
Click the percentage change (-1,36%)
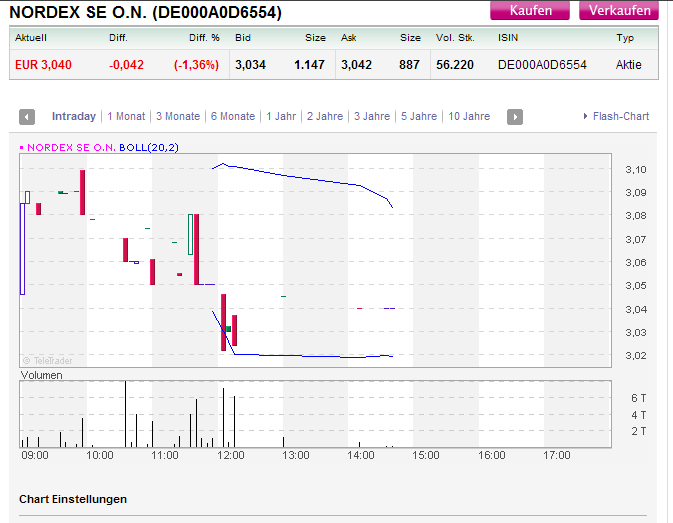coord(196,65)
